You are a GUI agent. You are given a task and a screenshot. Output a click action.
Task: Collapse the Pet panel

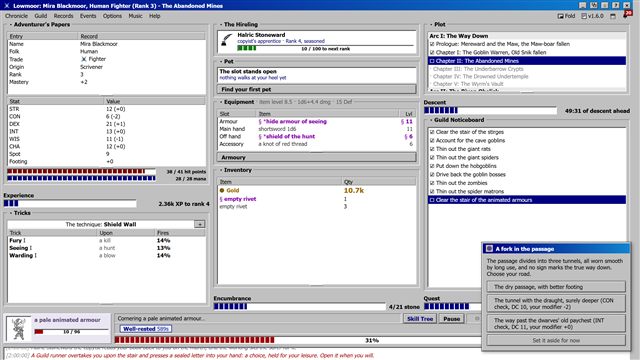click(x=220, y=61)
